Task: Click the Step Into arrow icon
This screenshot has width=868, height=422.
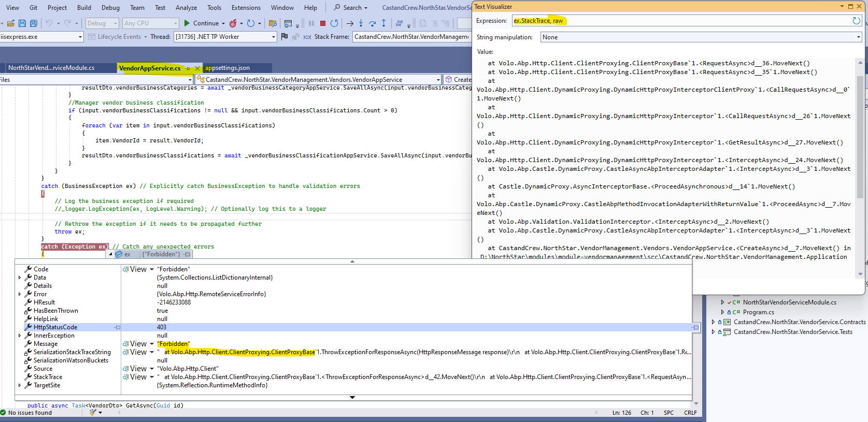Action: pos(361,23)
